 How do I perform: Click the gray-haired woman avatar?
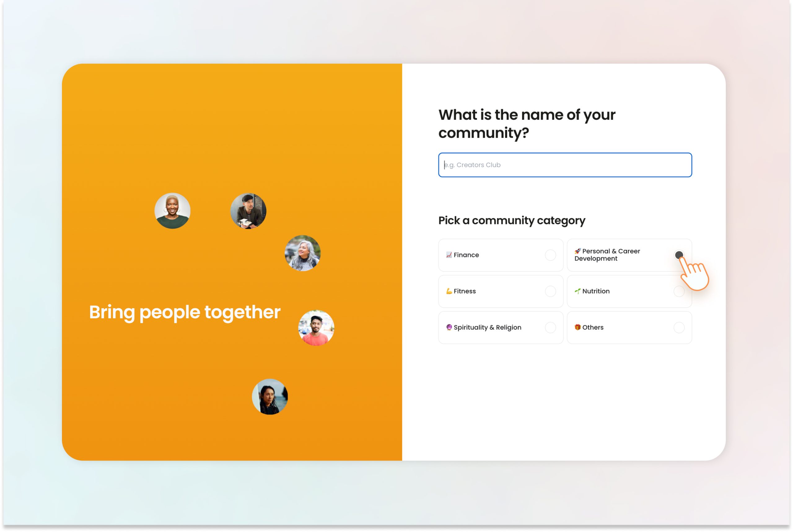click(x=302, y=253)
